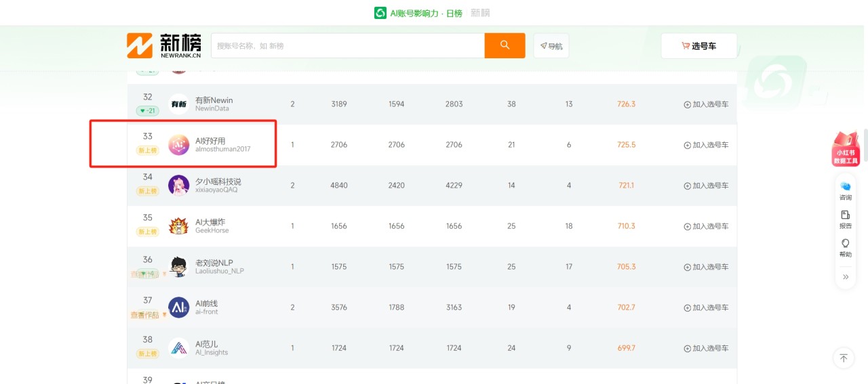Click the AI范儿 account name
868x384 pixels.
pyautogui.click(x=207, y=344)
